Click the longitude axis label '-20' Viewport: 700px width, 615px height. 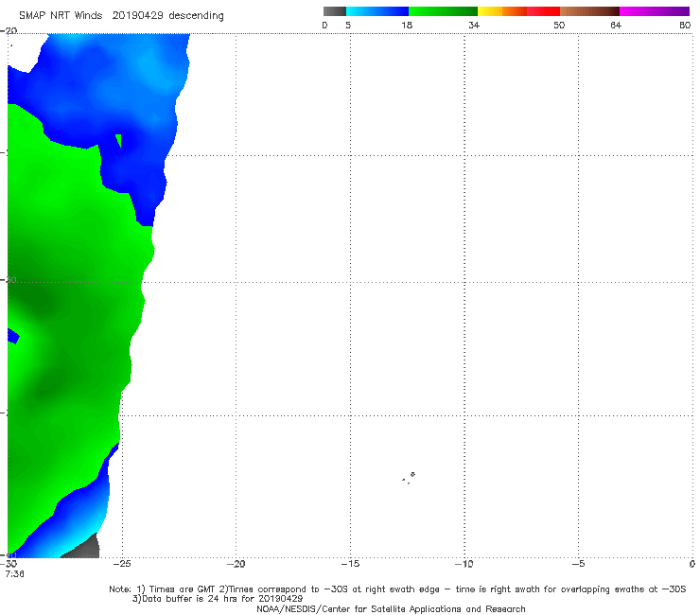(236, 564)
